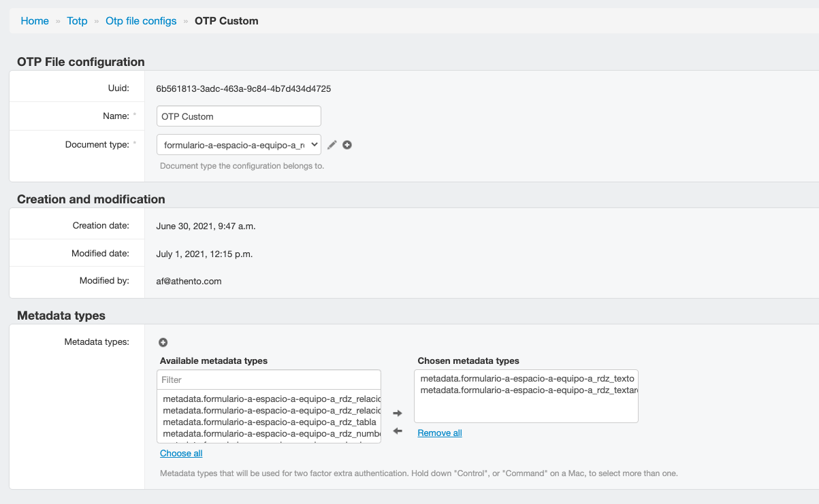Image resolution: width=819 pixels, height=504 pixels.
Task: Focus the Filter box for available metadata
Action: (x=269, y=380)
